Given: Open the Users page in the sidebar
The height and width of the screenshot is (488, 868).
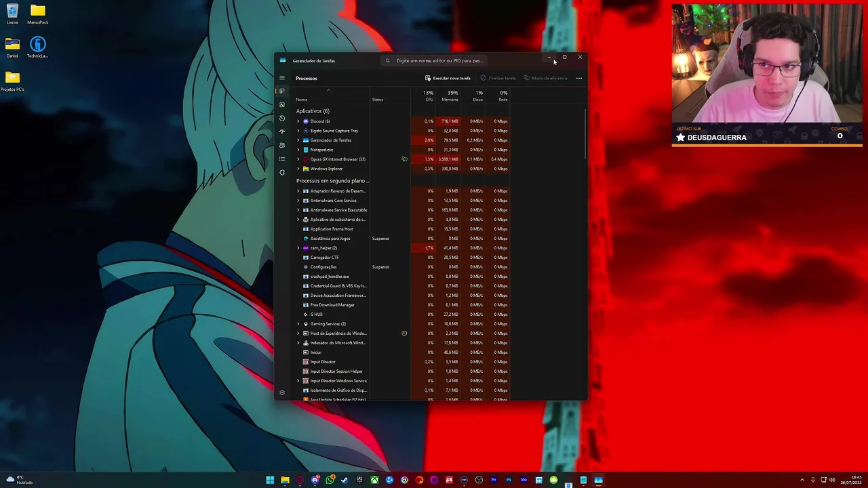Looking at the screenshot, I should click(282, 145).
